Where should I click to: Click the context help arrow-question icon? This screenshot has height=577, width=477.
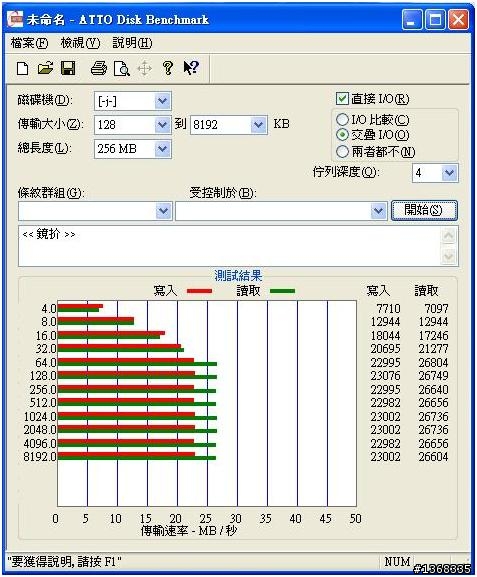(x=191, y=68)
